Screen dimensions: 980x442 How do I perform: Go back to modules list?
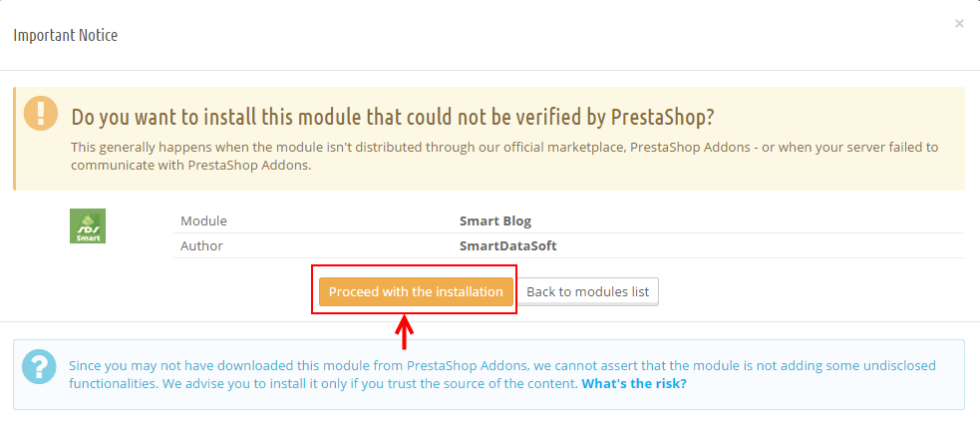[587, 291]
